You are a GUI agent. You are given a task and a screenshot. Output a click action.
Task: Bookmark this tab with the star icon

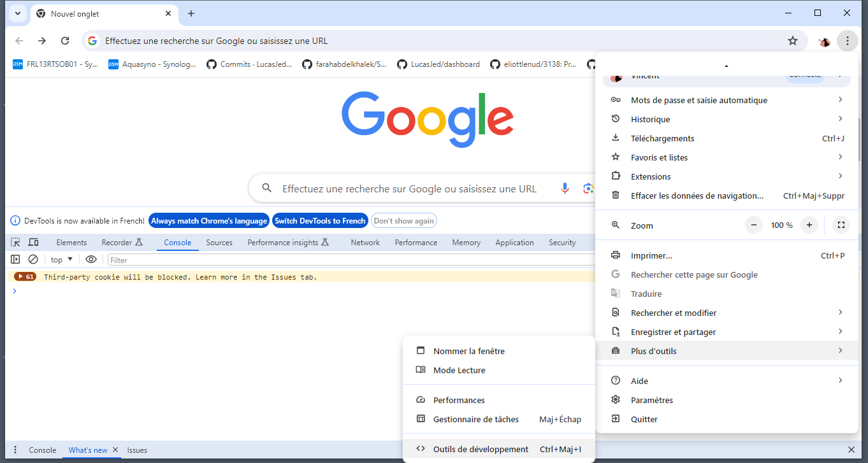793,41
